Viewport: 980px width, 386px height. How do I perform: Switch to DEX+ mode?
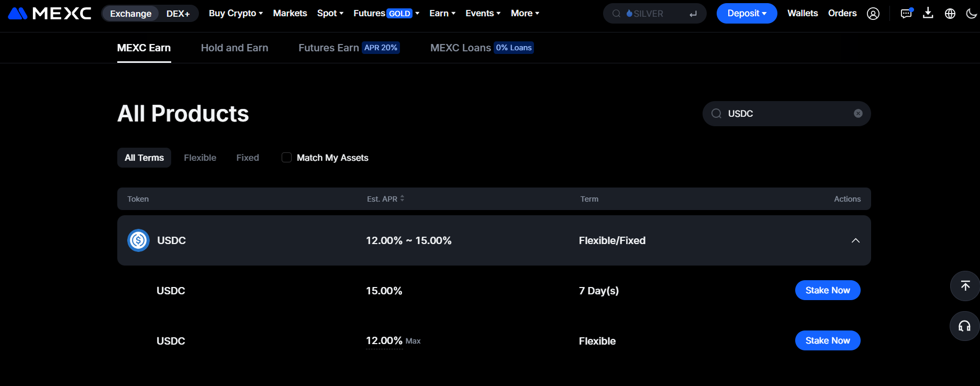(x=178, y=14)
